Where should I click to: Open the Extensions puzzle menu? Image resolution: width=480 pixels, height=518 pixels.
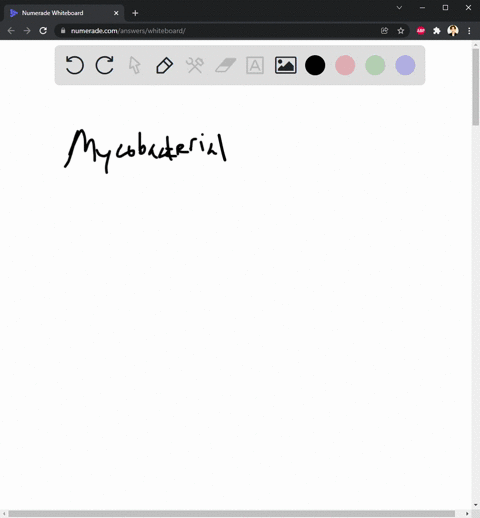point(437,31)
